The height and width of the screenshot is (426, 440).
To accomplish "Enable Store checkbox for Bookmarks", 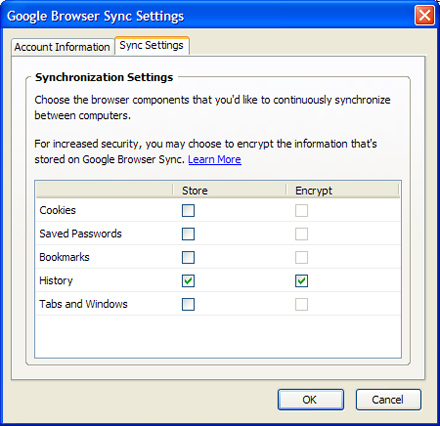I will 188,257.
